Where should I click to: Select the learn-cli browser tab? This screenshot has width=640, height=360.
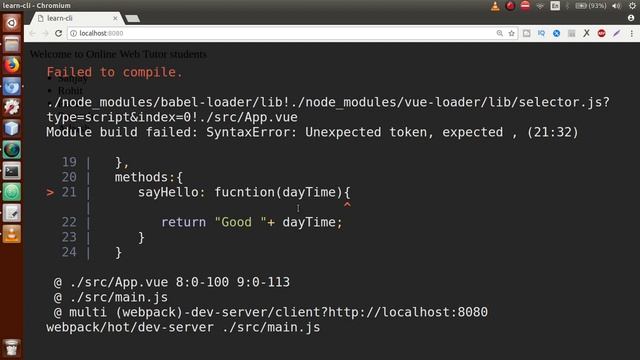(77, 18)
